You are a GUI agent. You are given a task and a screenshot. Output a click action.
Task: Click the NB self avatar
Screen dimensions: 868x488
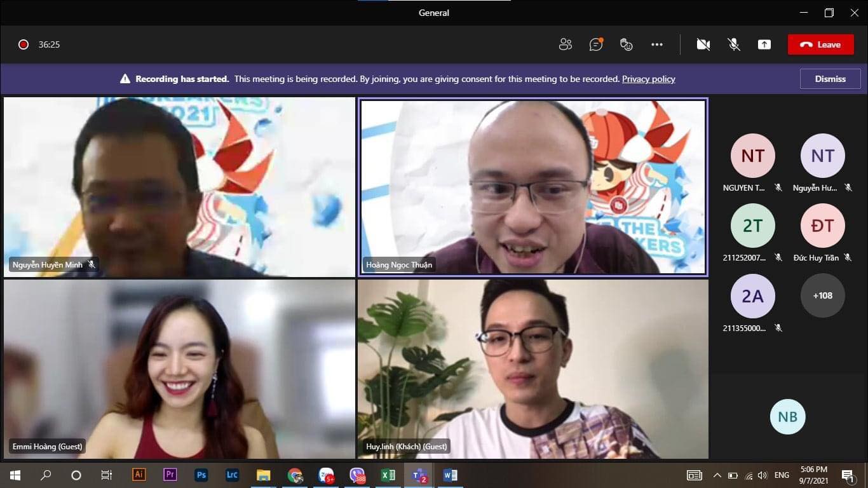coord(788,417)
